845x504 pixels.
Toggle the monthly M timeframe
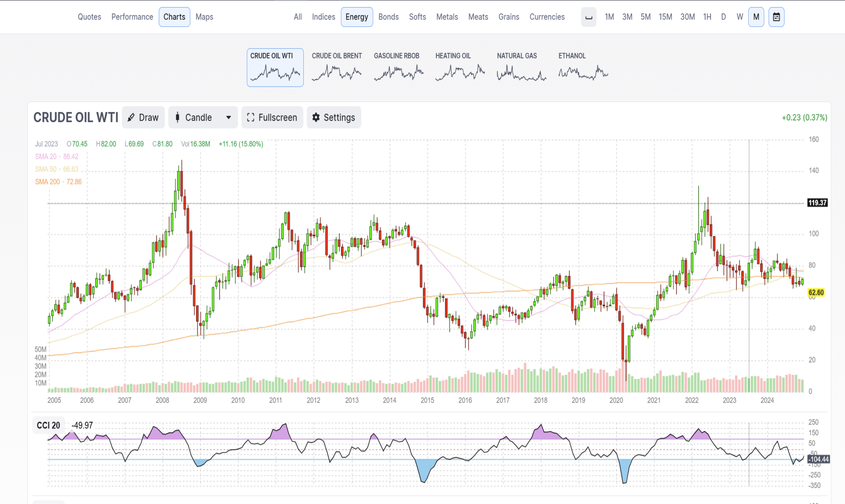(756, 17)
